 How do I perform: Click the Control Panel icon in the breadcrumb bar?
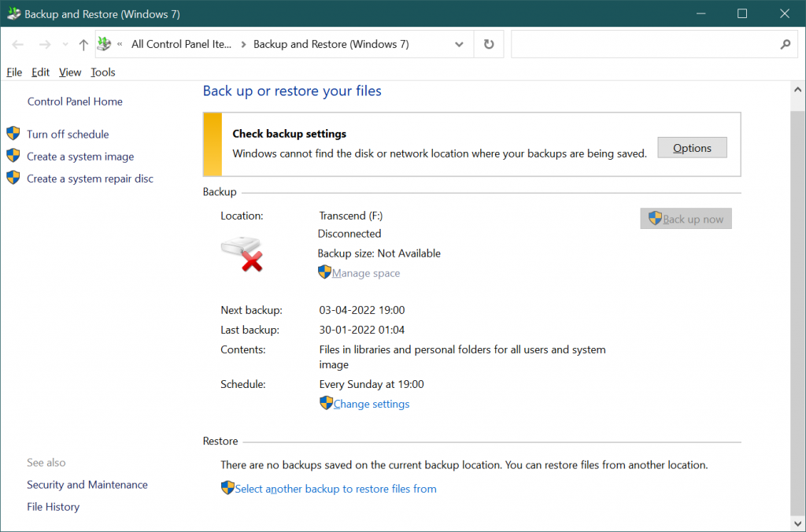click(103, 43)
